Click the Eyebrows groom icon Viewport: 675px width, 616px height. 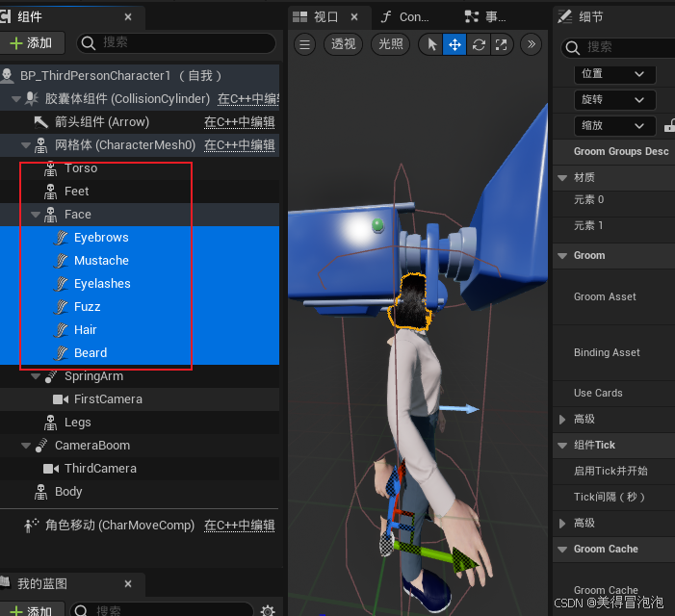pos(61,238)
